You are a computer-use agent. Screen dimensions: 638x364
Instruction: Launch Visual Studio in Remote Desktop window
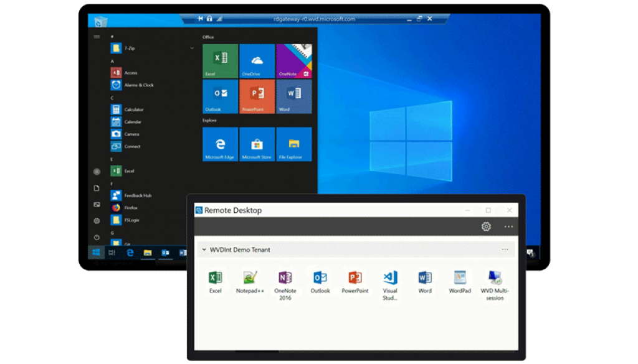point(390,285)
